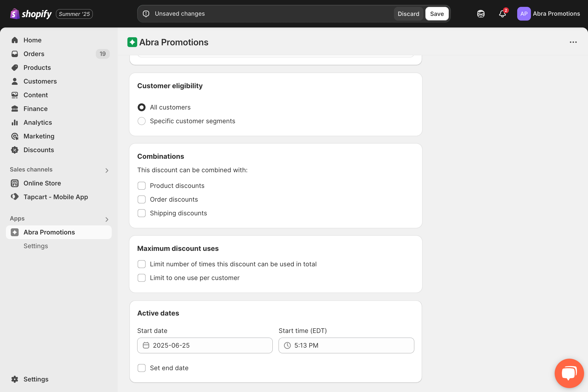
Task: Check the Set end date box
Action: click(142, 368)
